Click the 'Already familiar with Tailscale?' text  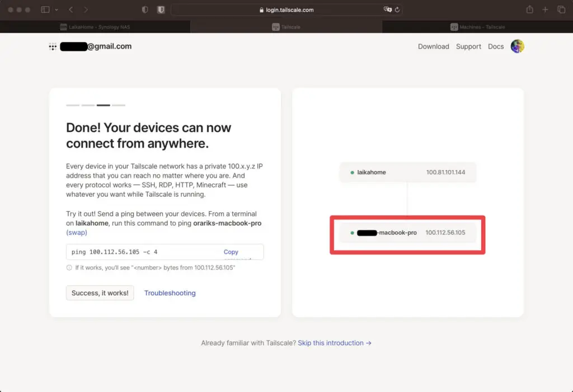tap(248, 343)
